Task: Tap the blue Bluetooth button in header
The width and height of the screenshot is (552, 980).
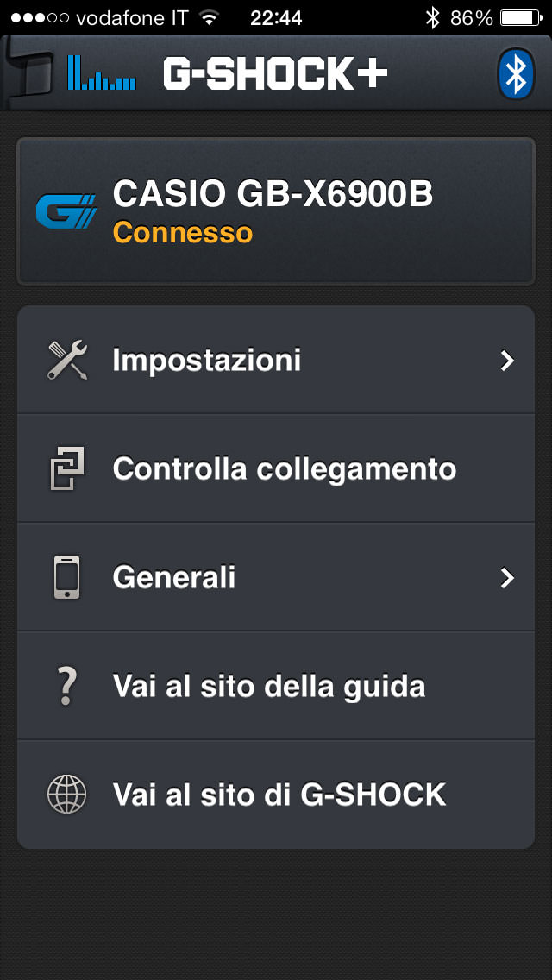Action: [x=516, y=75]
